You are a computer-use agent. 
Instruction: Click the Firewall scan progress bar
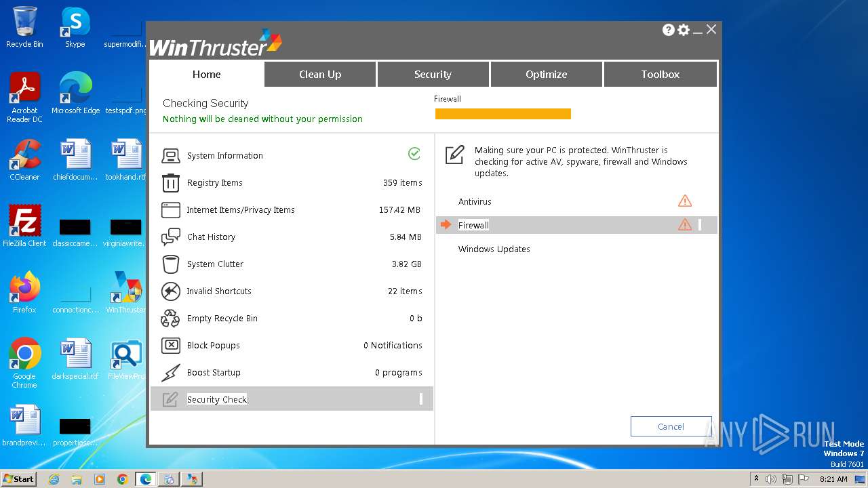[x=502, y=114]
